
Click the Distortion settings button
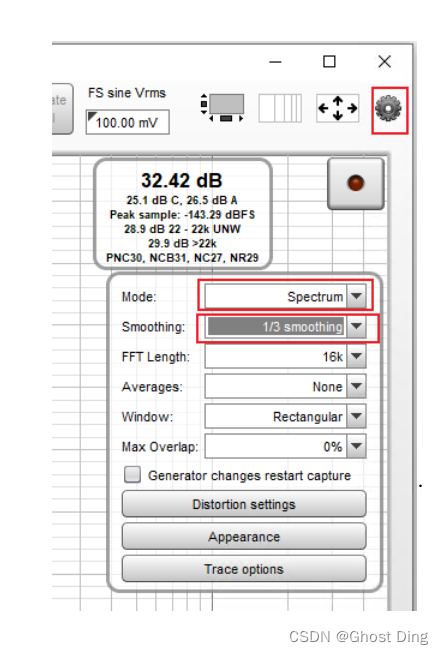[x=244, y=504]
